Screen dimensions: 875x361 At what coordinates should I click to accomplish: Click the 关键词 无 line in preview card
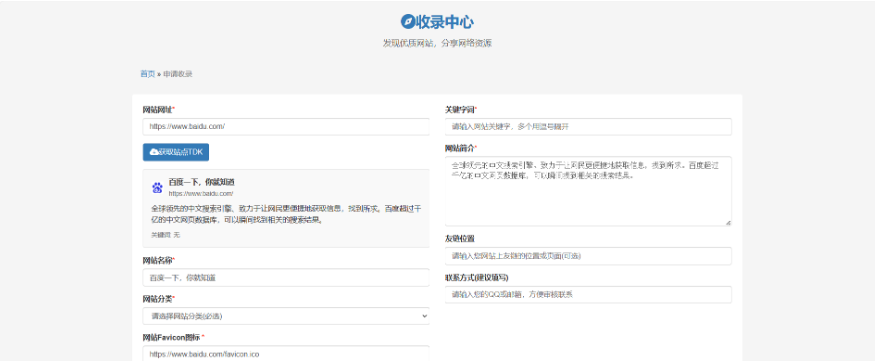point(166,235)
